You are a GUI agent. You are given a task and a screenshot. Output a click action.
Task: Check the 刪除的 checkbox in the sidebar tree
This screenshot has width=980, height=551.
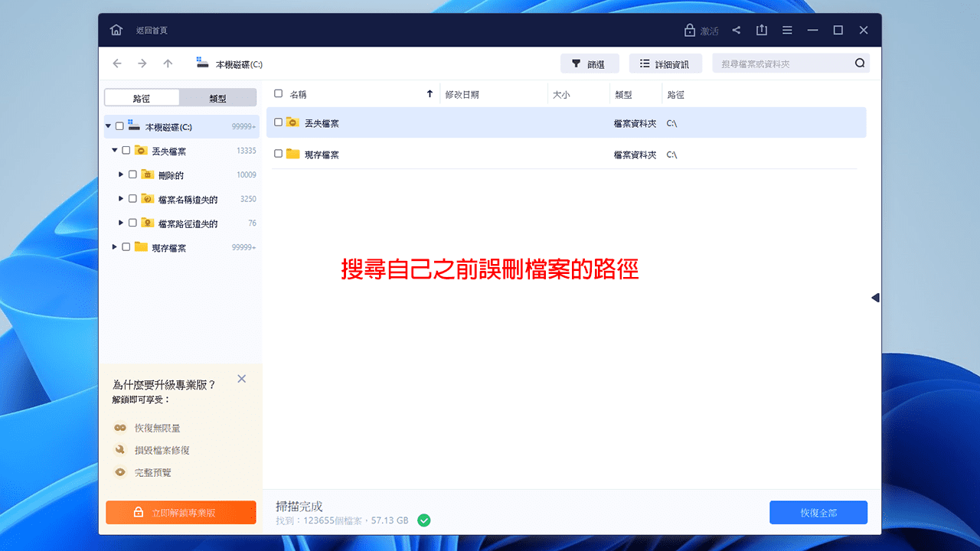tap(131, 174)
